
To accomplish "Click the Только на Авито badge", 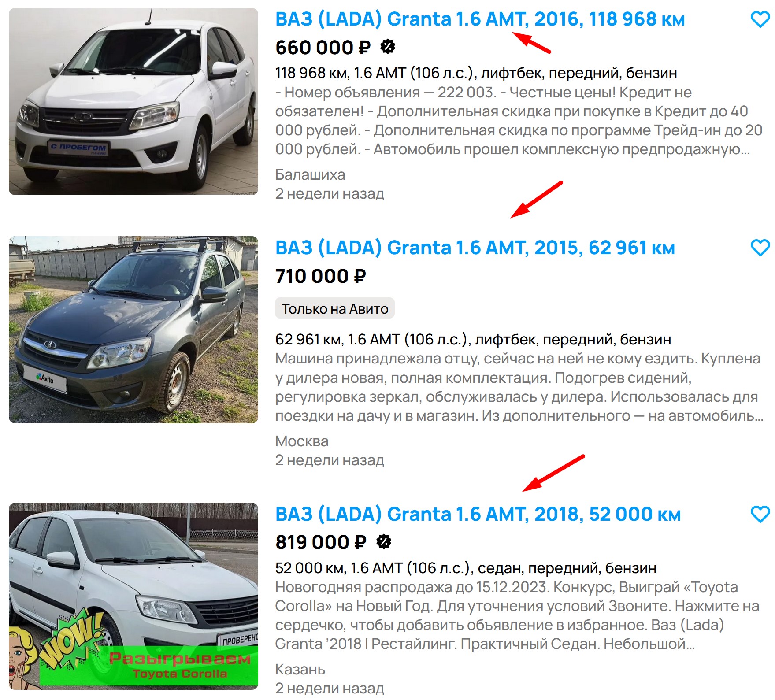I will pos(335,309).
